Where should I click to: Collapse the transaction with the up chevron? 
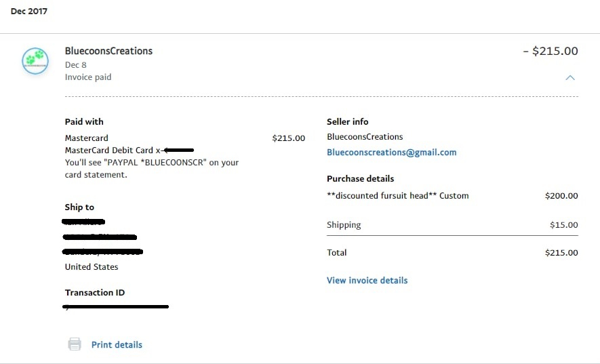pos(569,78)
